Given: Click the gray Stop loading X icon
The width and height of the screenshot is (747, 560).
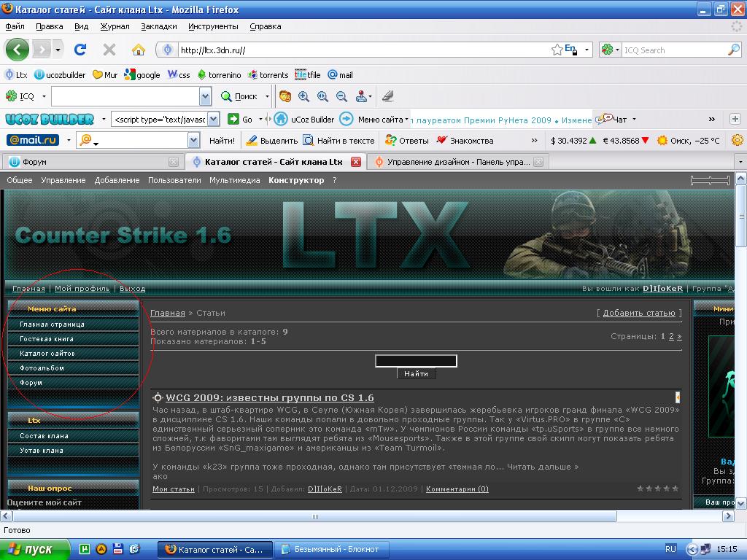Looking at the screenshot, I should pyautogui.click(x=109, y=50).
